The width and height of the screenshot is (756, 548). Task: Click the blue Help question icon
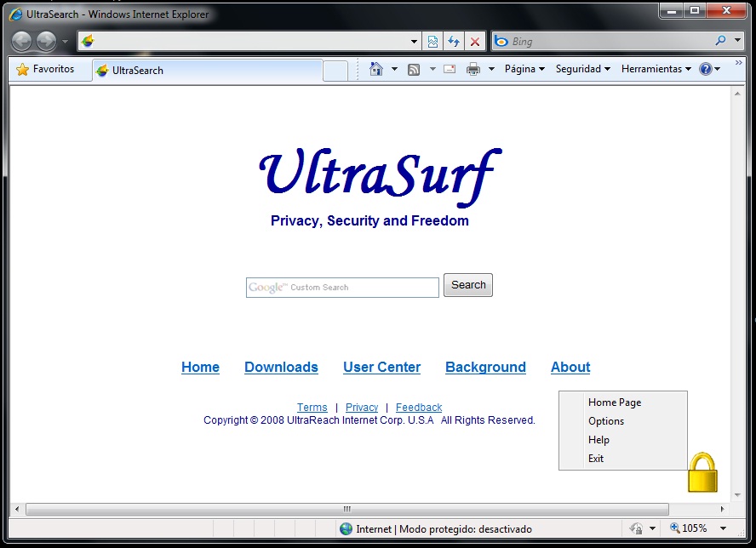[x=706, y=69]
